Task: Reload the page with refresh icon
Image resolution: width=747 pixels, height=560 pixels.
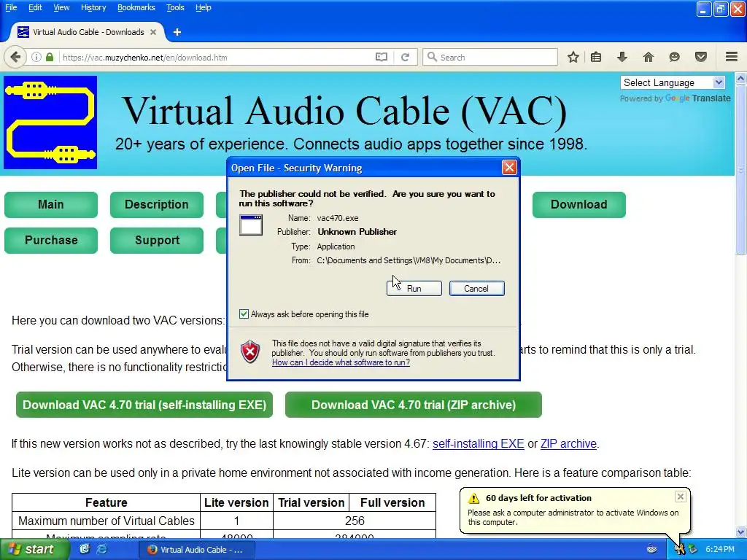Action: point(405,57)
